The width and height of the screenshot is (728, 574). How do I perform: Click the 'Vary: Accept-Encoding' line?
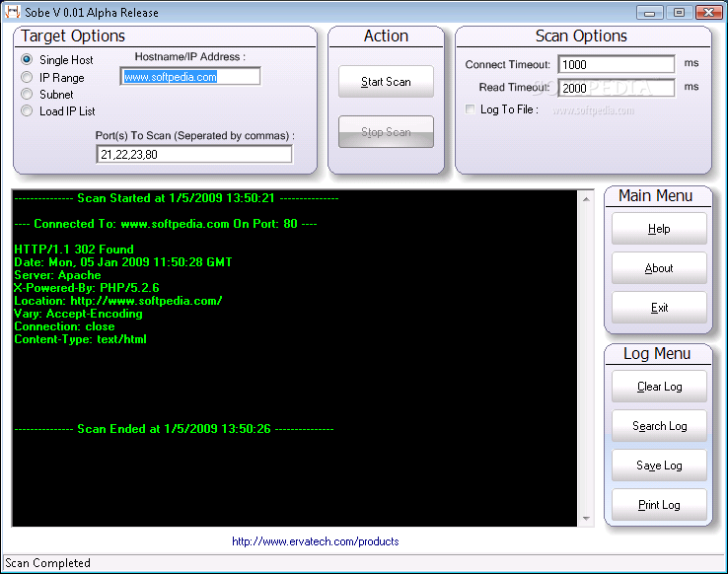pos(79,314)
